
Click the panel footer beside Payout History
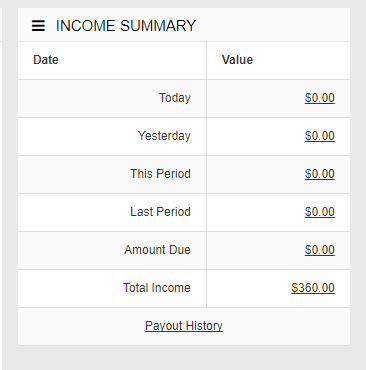click(82, 326)
